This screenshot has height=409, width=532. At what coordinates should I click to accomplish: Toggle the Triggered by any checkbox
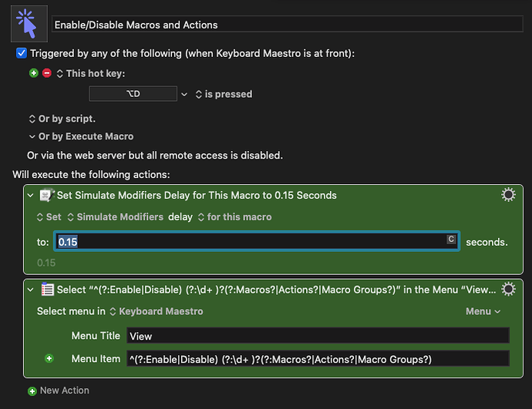coord(22,53)
